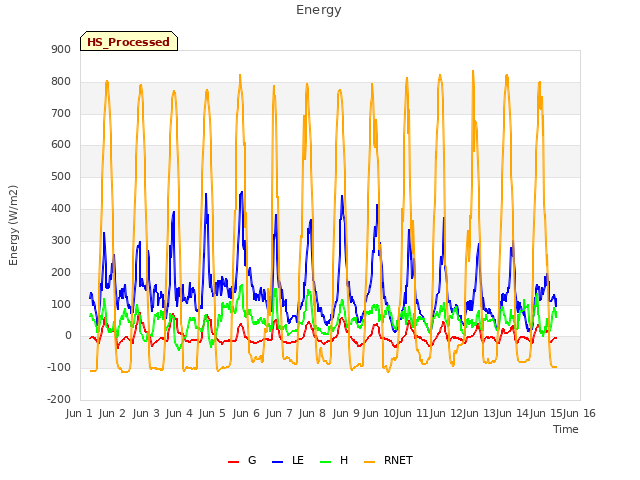Click the 900 y-axis tick label
640x480 pixels.
coord(61,49)
